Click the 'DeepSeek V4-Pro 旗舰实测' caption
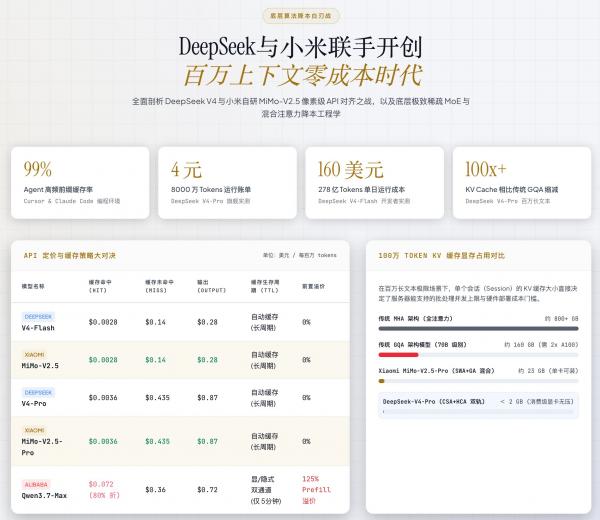The width and height of the screenshot is (600, 520). (210, 201)
